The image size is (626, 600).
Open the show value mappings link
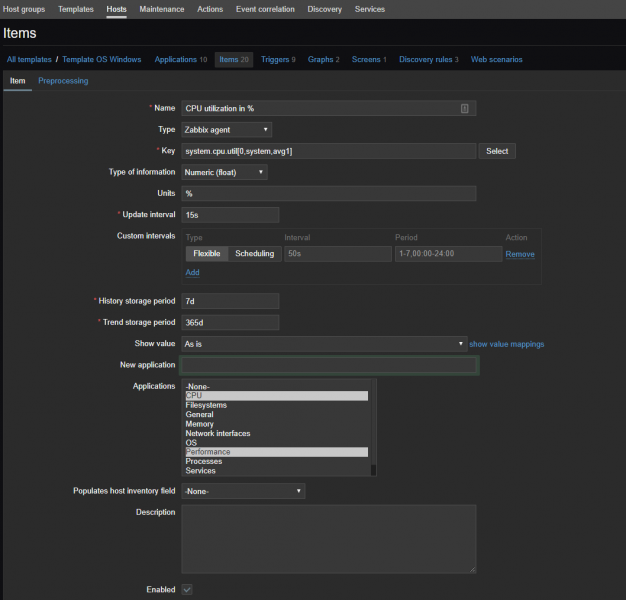click(x=507, y=344)
